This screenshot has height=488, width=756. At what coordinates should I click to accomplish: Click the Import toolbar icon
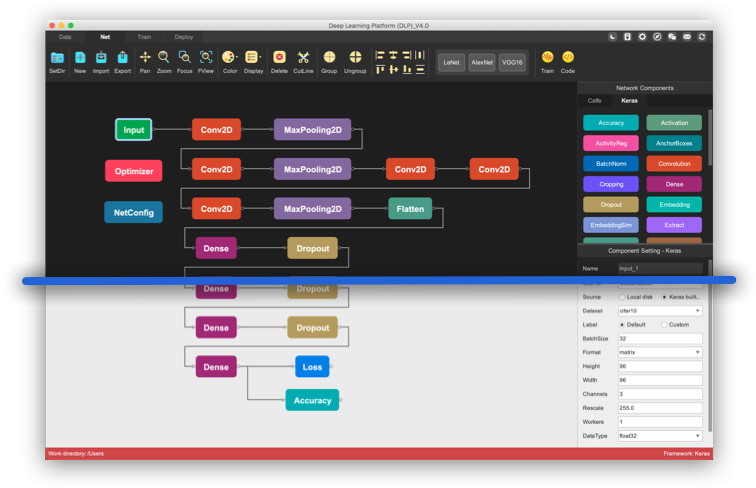tap(101, 57)
